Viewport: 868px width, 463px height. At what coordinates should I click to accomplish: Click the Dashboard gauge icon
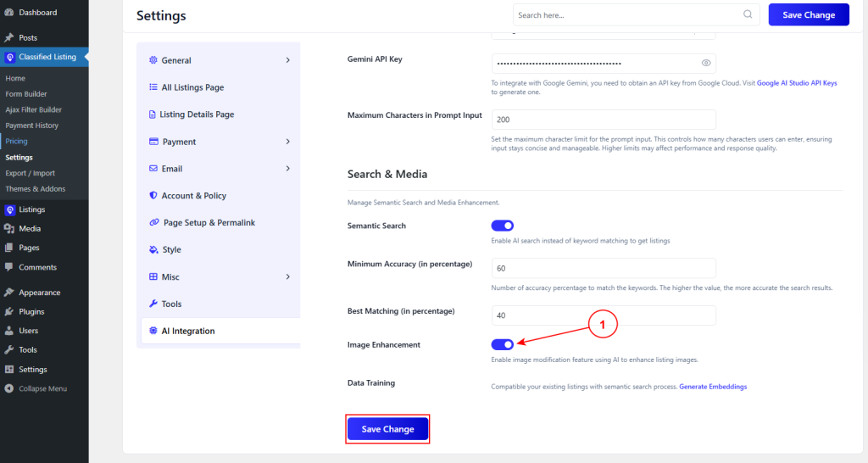[8, 12]
